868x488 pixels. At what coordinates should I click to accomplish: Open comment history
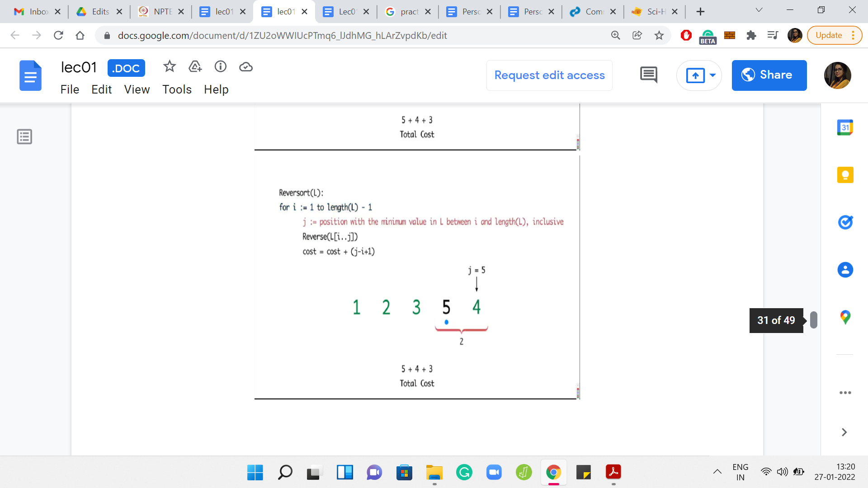[649, 75]
